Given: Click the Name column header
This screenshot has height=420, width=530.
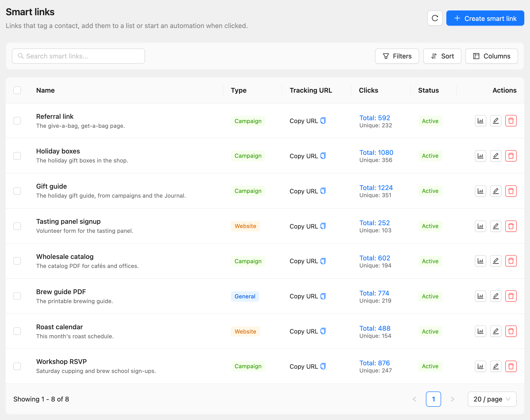Looking at the screenshot, I should click(45, 90).
